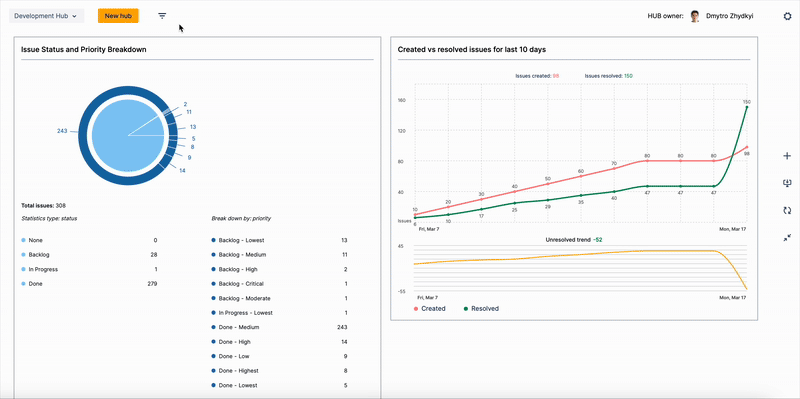Screen dimensions: 800x399
Task: Click the Done - Low priority row
Action: coord(280,356)
